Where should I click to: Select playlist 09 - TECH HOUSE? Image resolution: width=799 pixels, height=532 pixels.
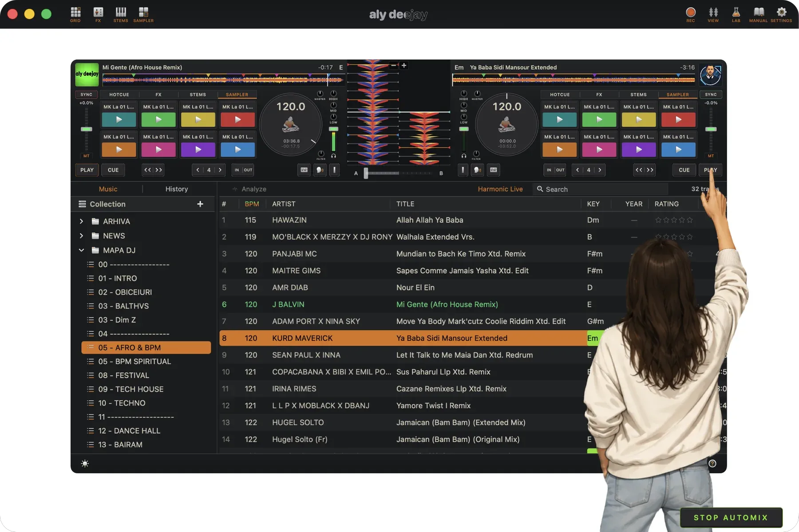pos(146,389)
